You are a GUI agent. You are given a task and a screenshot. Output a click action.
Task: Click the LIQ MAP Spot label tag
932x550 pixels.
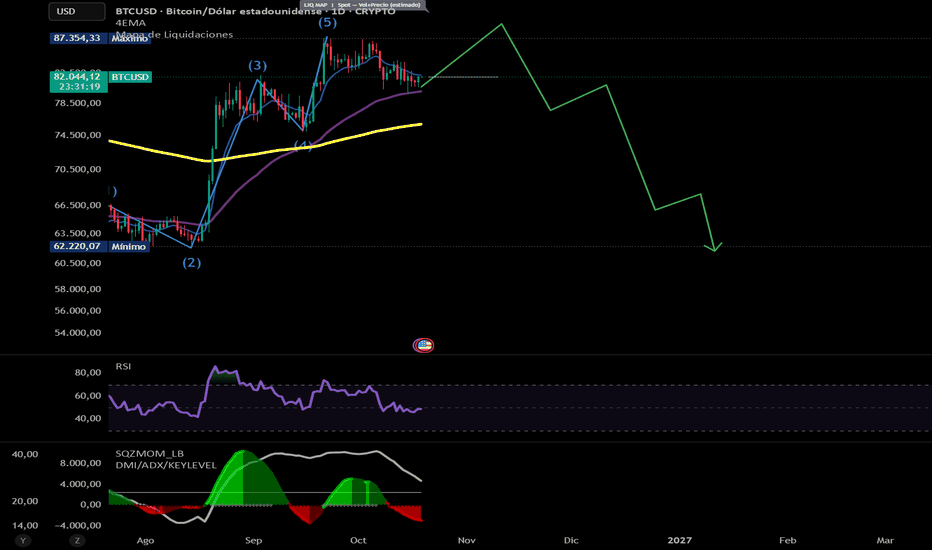coord(362,5)
